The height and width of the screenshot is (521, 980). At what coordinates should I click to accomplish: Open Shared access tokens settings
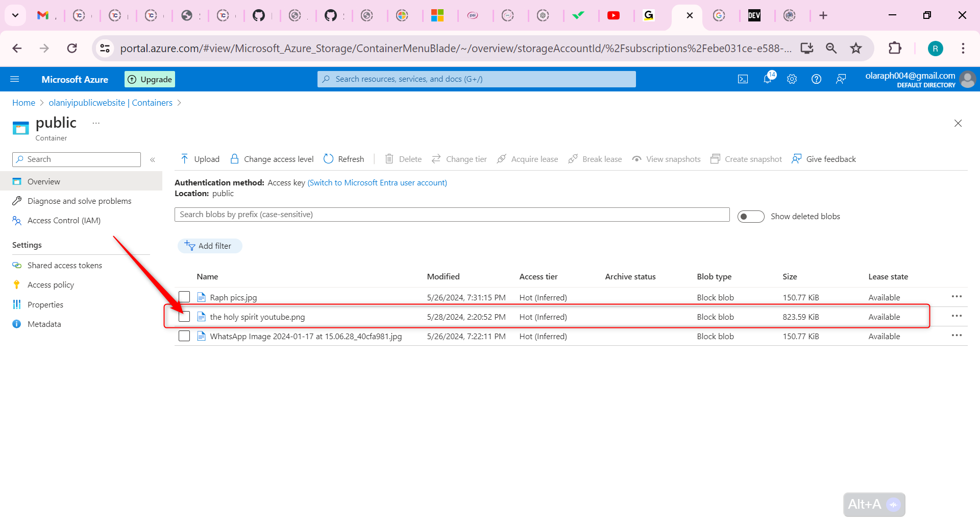point(64,266)
